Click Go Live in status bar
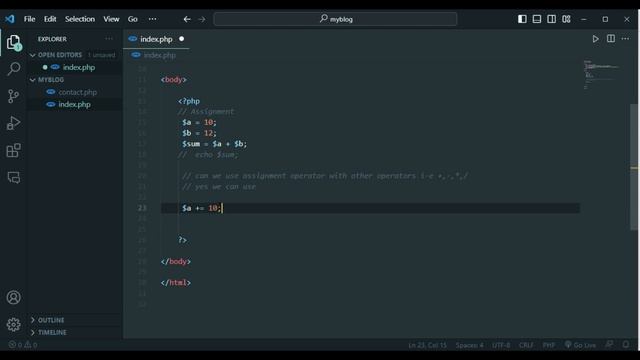The image size is (640, 360). tap(580, 345)
